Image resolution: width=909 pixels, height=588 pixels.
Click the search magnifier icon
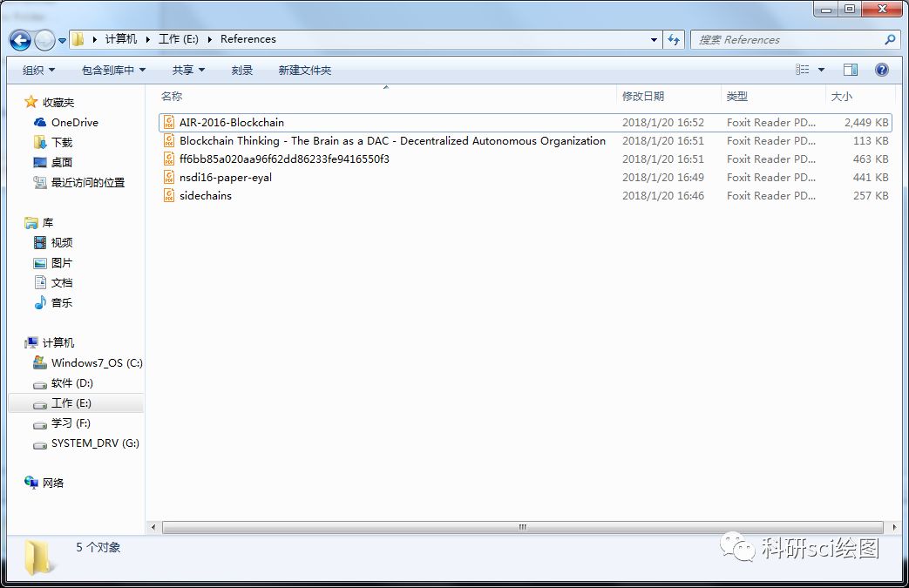[x=890, y=39]
